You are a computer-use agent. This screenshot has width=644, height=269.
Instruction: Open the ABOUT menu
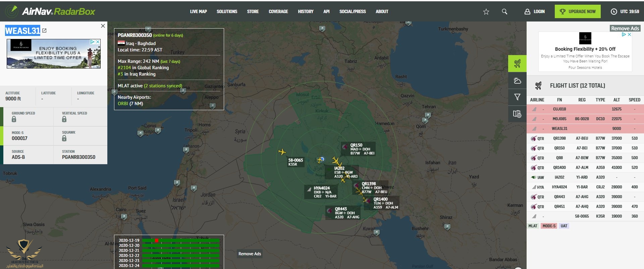coord(382,11)
